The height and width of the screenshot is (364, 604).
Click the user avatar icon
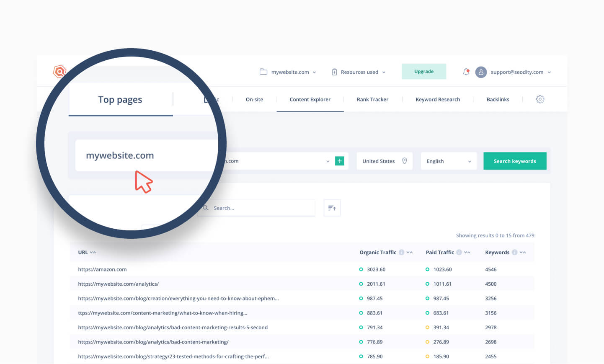click(x=481, y=72)
